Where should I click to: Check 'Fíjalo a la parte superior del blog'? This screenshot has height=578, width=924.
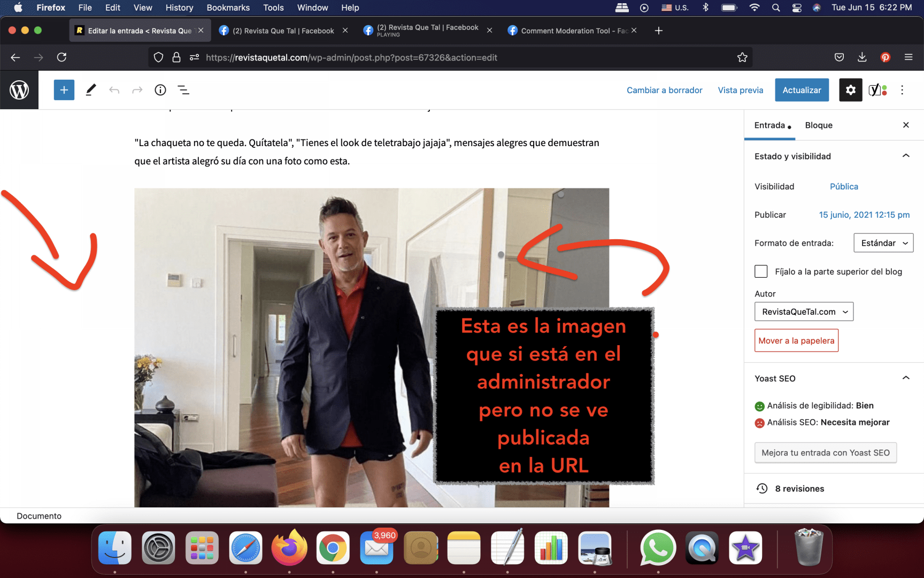pos(761,271)
